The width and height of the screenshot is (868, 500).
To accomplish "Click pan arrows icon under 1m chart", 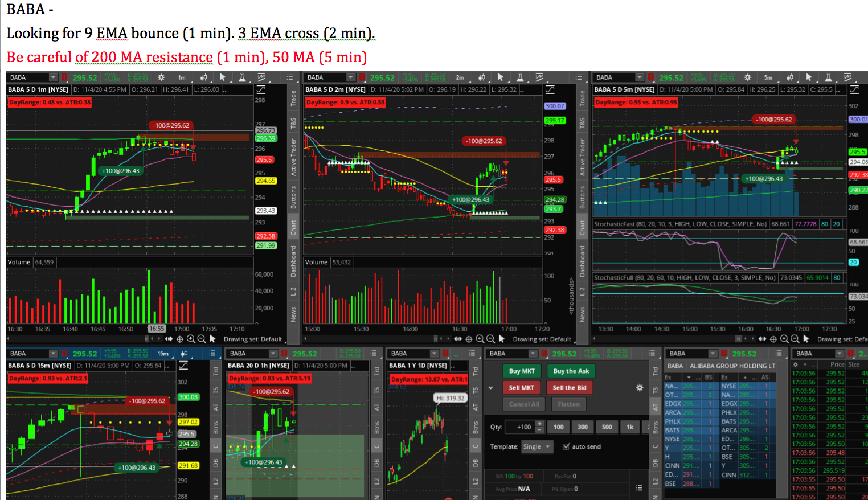I will pos(169,339).
